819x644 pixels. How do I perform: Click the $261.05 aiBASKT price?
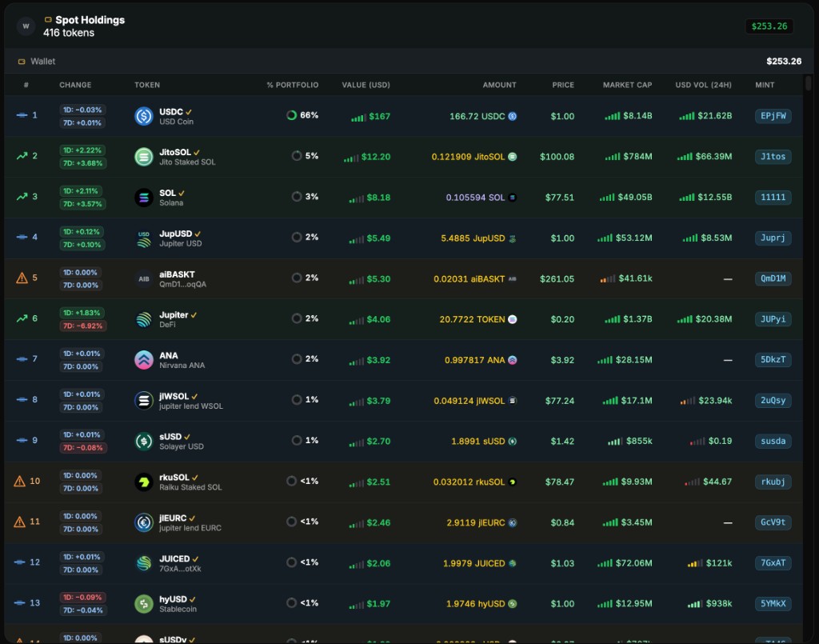click(x=557, y=279)
